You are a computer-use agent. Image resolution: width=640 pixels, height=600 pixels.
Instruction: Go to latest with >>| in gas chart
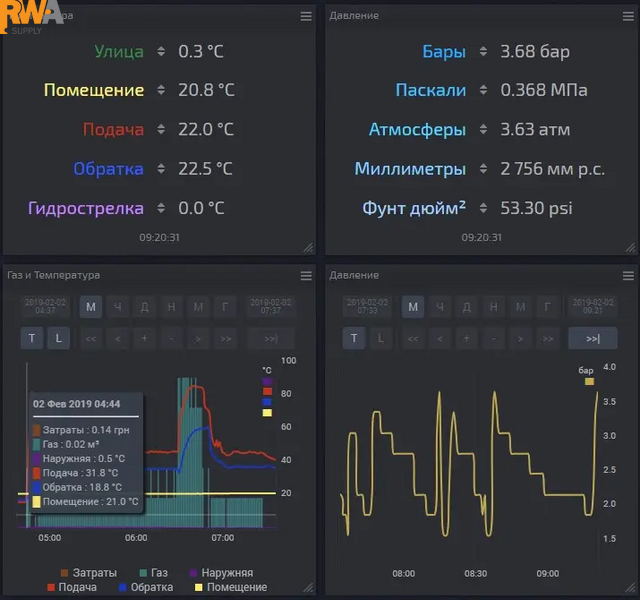click(x=271, y=338)
